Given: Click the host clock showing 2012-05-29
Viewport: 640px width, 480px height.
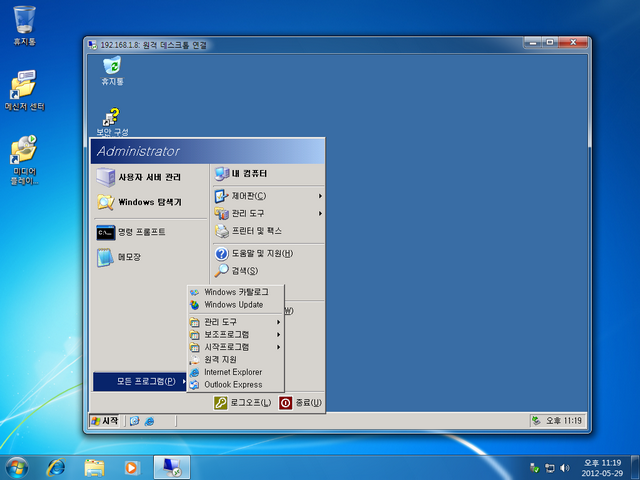Looking at the screenshot, I should [x=602, y=468].
